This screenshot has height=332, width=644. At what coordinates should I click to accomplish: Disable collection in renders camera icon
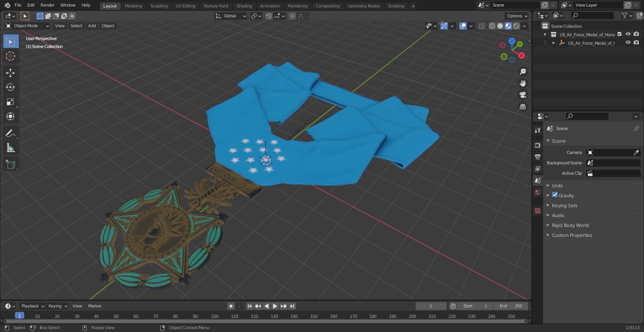tap(636, 34)
